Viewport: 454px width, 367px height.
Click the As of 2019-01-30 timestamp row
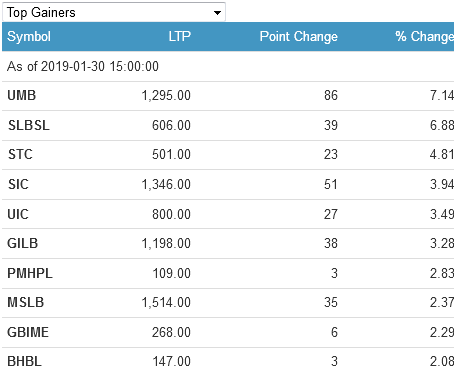coord(228,66)
